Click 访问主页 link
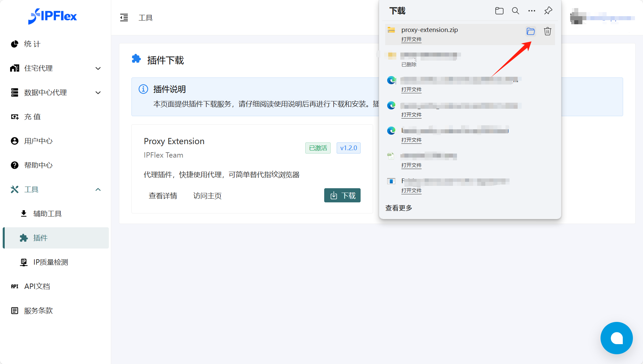Image resolution: width=643 pixels, height=364 pixels. click(x=207, y=196)
